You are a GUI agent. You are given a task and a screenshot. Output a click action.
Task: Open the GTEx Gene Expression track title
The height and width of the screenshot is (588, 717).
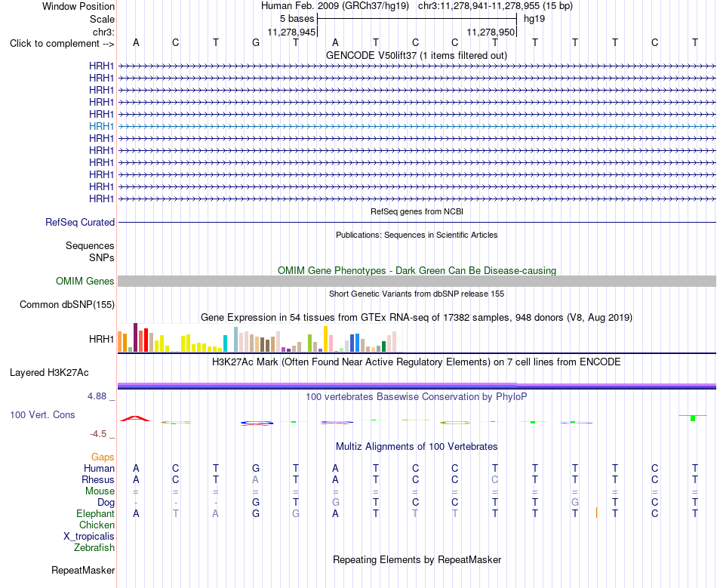(x=417, y=317)
